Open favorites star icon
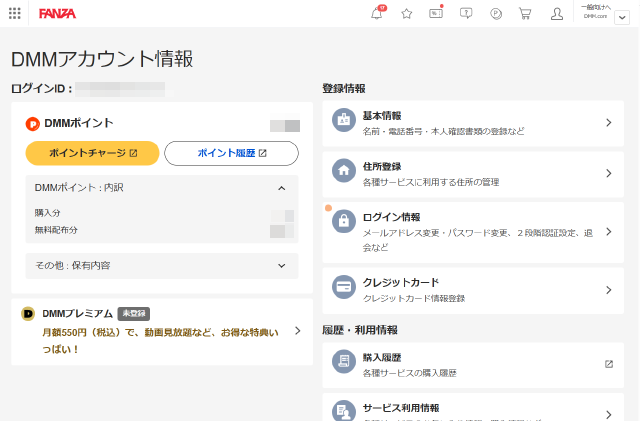The image size is (640, 421). (407, 14)
